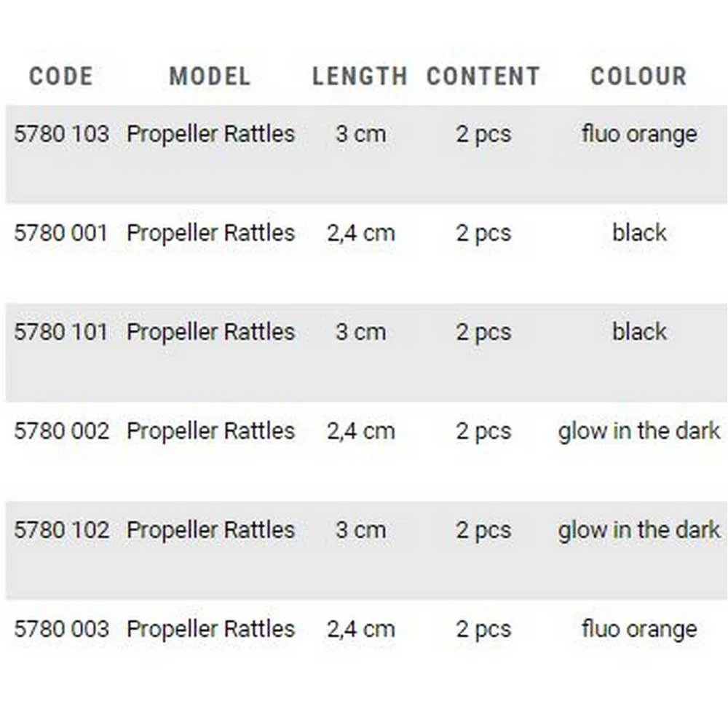Click Propeller Rattles in the 5780 103 row
This screenshot has width=728, height=728.
click(x=210, y=134)
